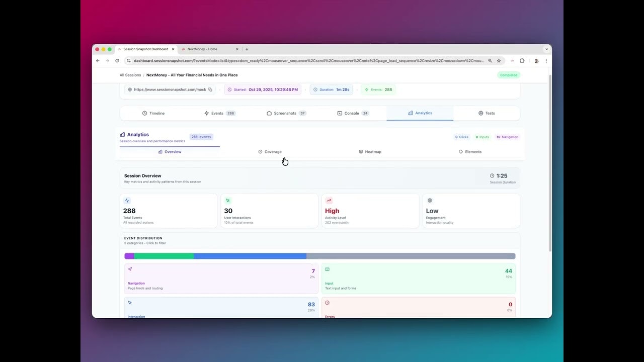
Task: Open the Tests tab
Action: point(487,113)
